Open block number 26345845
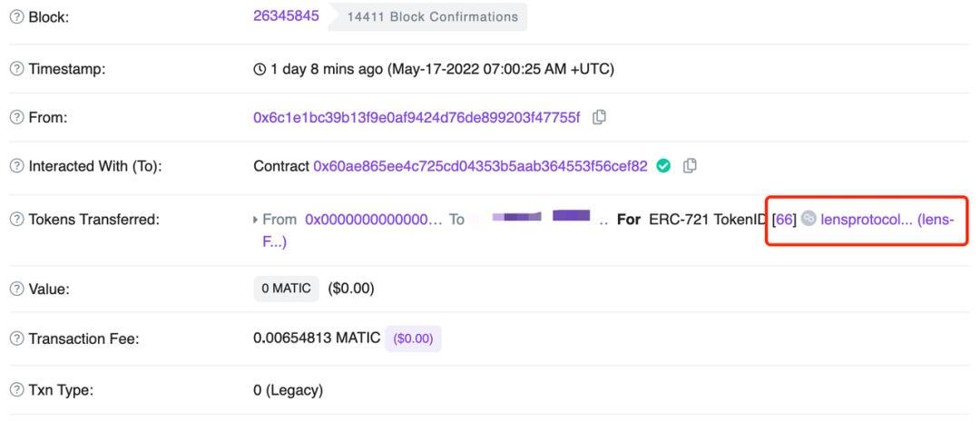 point(286,16)
